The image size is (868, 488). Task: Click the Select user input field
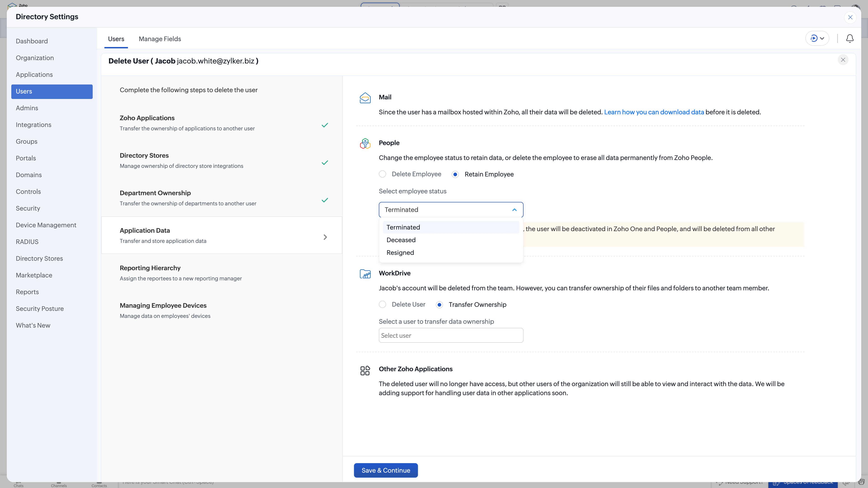pyautogui.click(x=451, y=335)
